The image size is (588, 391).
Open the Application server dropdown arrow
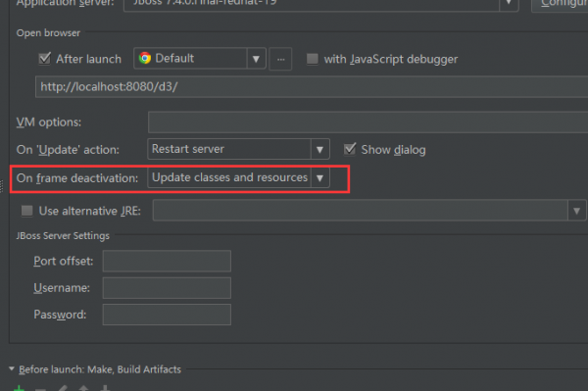pyautogui.click(x=509, y=3)
